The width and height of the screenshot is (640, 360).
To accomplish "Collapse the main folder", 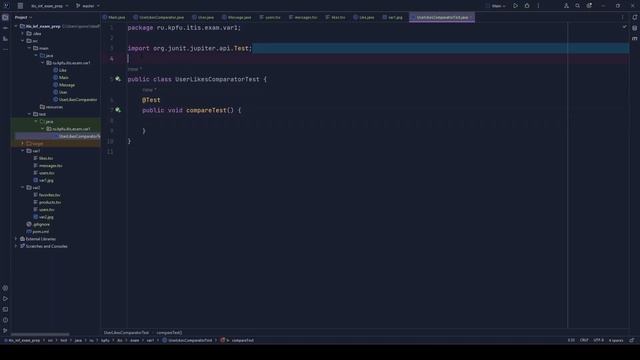I will click(x=29, y=48).
